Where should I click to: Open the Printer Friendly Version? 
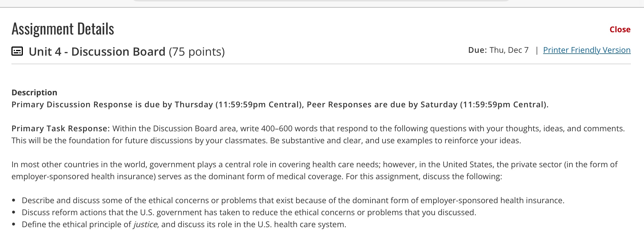tap(587, 50)
